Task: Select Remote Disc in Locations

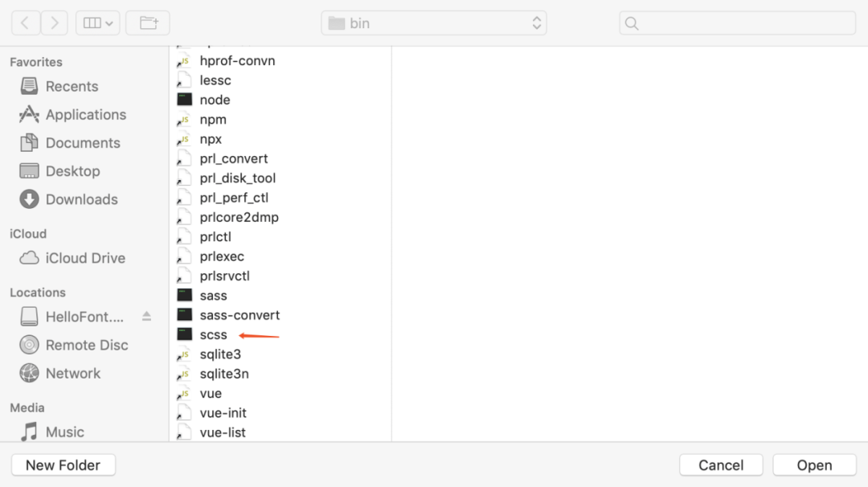Action: (x=86, y=345)
